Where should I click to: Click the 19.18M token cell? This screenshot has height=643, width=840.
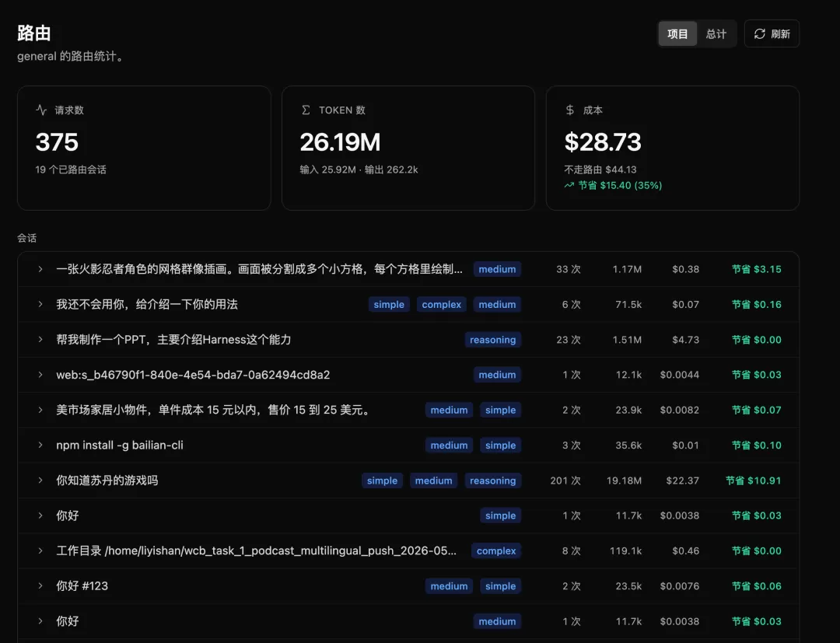pos(624,481)
